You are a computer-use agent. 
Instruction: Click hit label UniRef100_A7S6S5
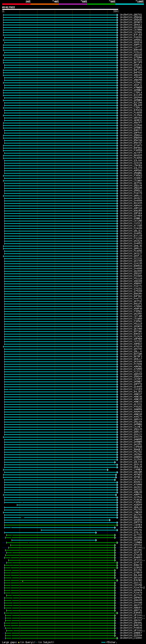pos(131,555)
